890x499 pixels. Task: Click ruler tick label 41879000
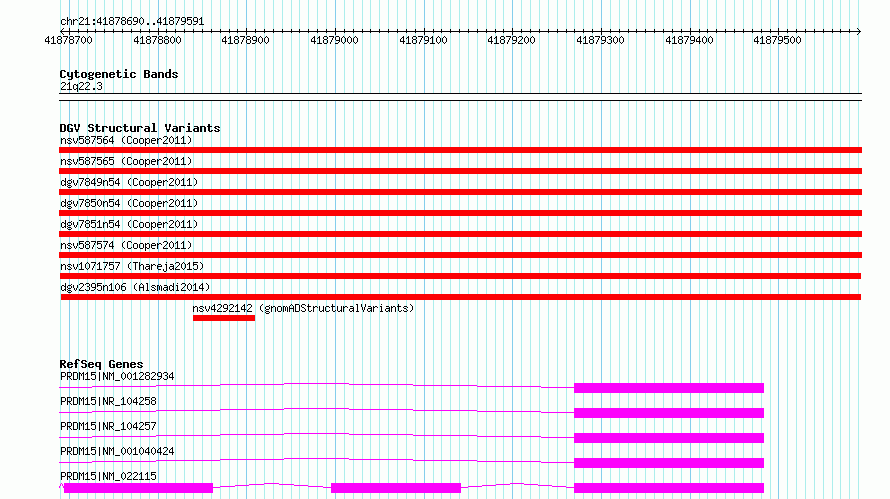(334, 40)
